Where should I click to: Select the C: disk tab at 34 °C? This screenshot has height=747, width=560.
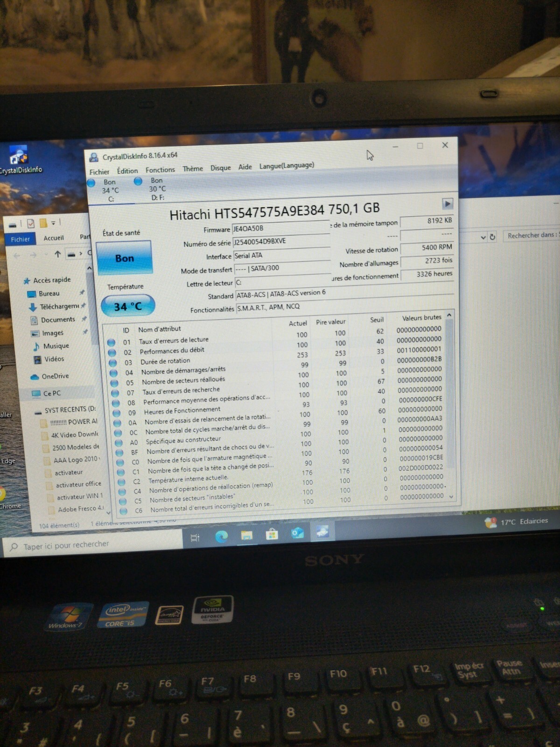pyautogui.click(x=111, y=190)
